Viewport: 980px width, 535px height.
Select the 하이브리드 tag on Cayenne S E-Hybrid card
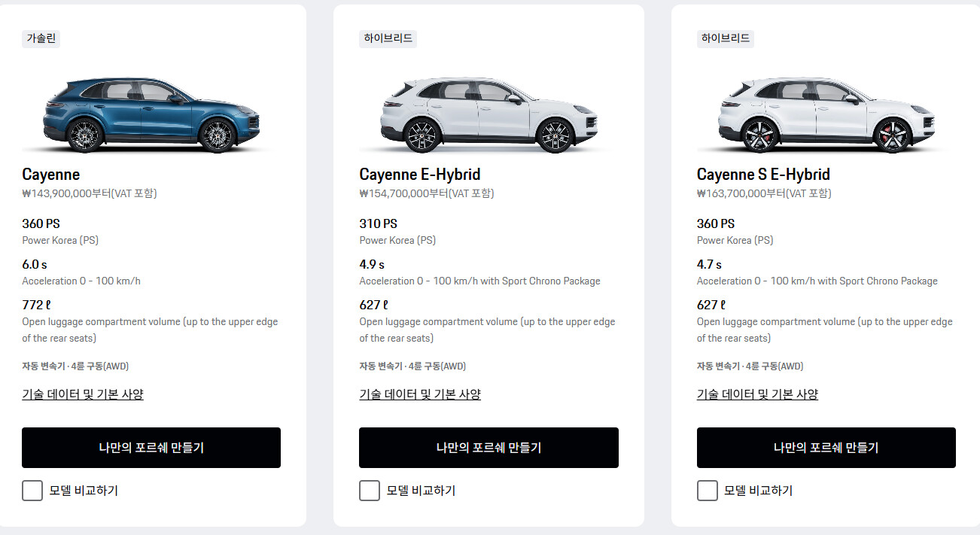coord(726,38)
